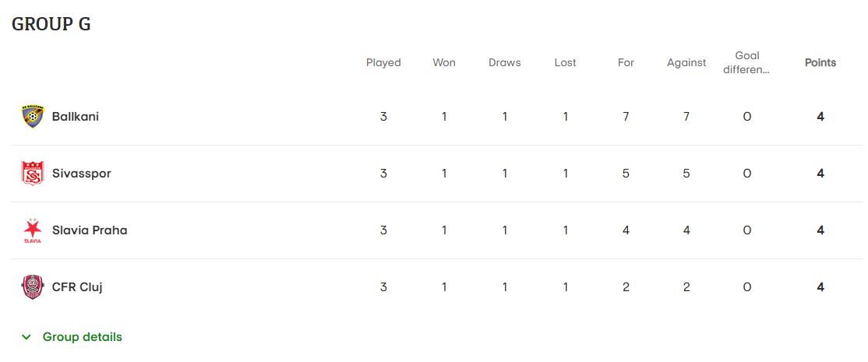Select the Played column header
Screen dimensions: 868x362
383,62
